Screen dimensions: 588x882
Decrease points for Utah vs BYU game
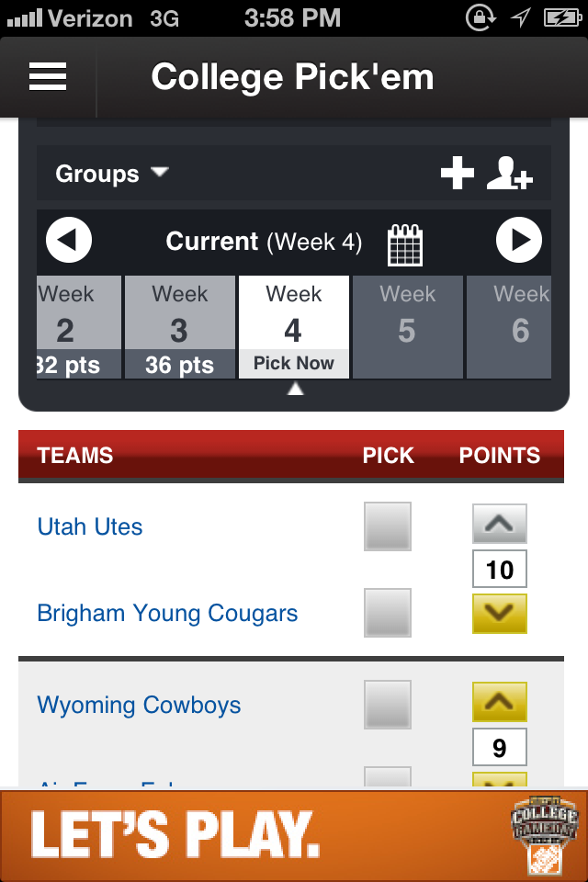click(499, 613)
